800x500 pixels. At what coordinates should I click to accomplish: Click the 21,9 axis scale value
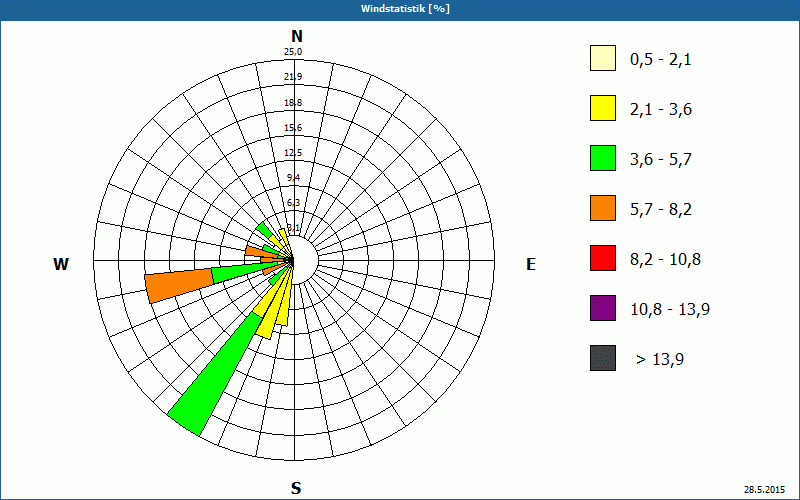pos(293,77)
